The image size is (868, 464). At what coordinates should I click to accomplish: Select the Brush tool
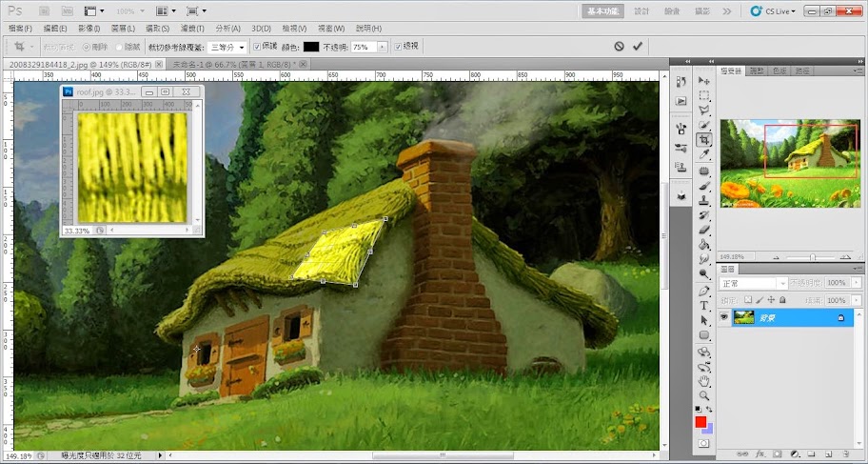pos(703,186)
